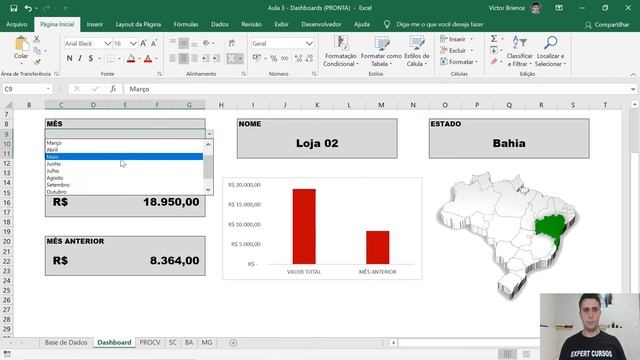Select Junho in the month list

[124, 164]
